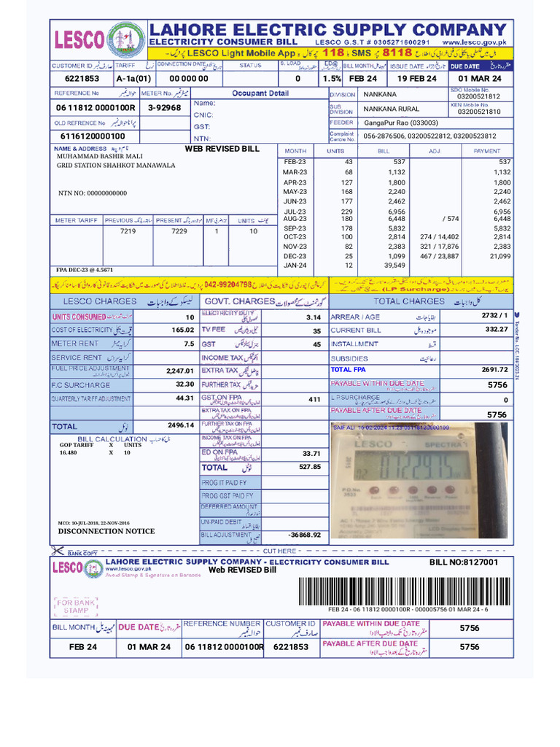Select issue date 19 FEB 24
This screenshot has height=747, width=560.
(x=416, y=79)
